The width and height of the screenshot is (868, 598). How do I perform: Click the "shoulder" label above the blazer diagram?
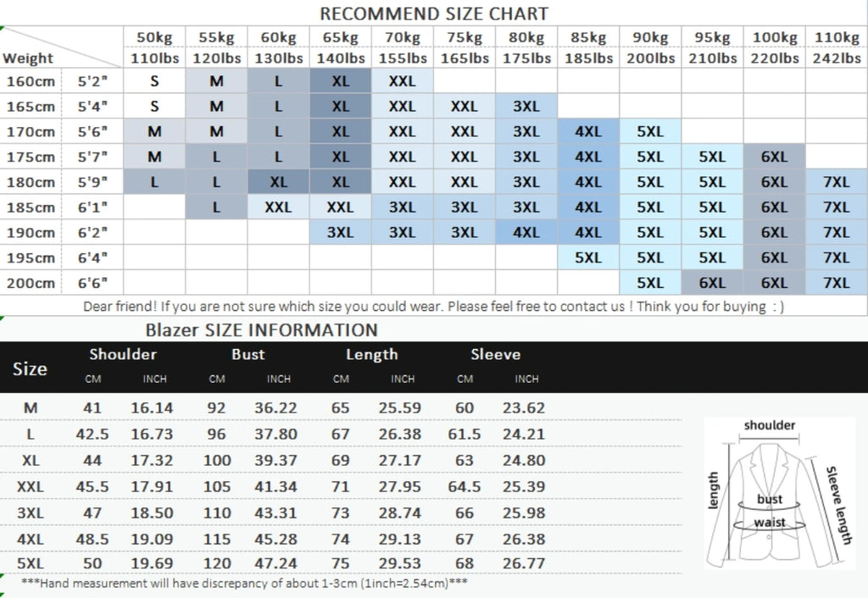[x=770, y=425]
